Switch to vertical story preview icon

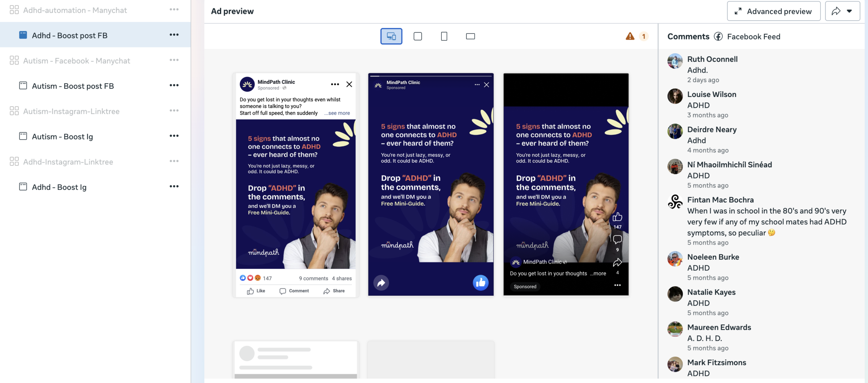[444, 36]
